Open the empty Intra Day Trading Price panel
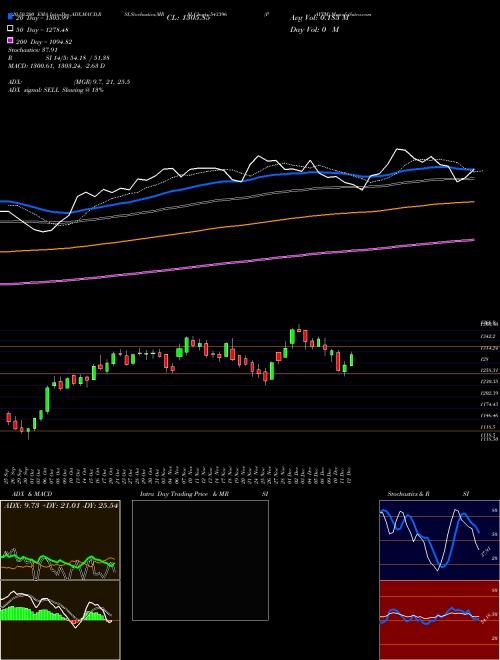Image resolution: width=500 pixels, height=660 pixels. (x=200, y=560)
